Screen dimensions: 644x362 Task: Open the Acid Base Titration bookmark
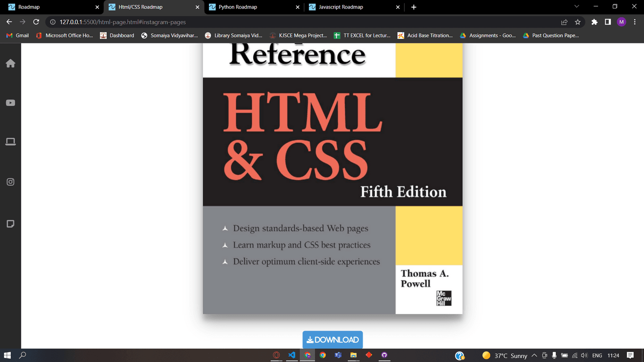[x=425, y=35]
